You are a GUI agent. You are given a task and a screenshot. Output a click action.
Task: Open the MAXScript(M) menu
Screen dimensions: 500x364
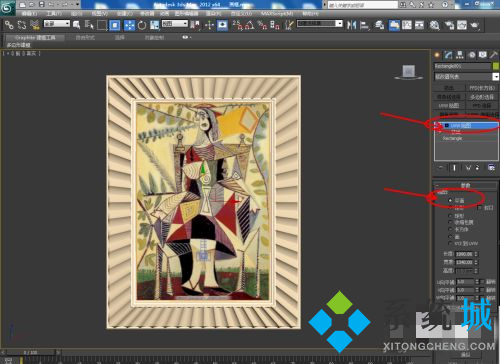[x=277, y=14]
